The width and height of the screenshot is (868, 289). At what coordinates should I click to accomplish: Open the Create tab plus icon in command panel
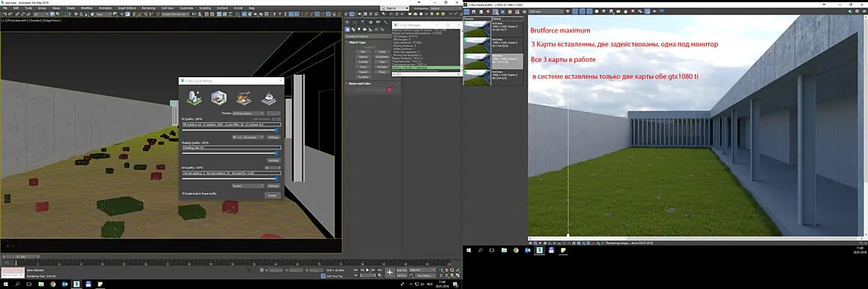click(x=348, y=23)
